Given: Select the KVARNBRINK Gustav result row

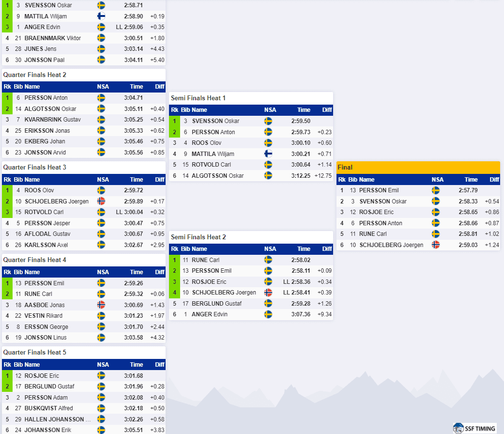Looking at the screenshot, I should pyautogui.click(x=84, y=120).
